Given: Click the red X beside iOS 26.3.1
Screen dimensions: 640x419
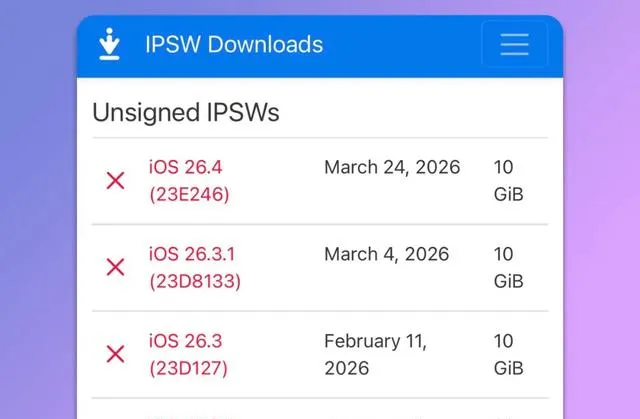Looking at the screenshot, I should point(116,267).
